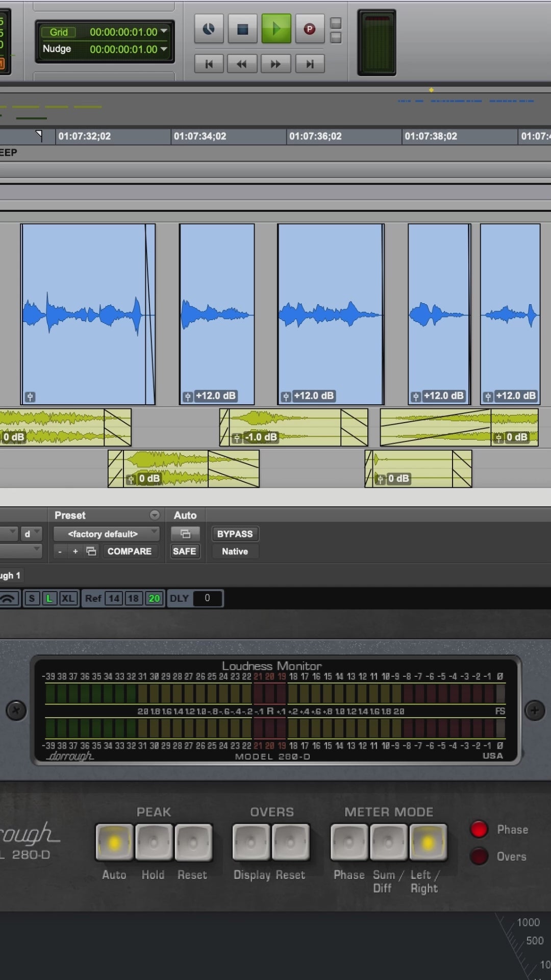The image size is (551, 980).
Task: Enable Peak Hold mode on meter
Action: click(153, 842)
